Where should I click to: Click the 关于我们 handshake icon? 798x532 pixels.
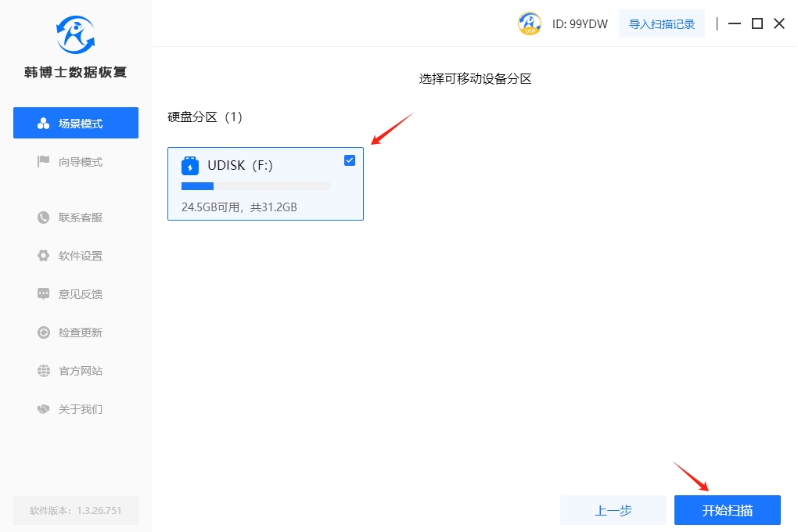(x=44, y=409)
